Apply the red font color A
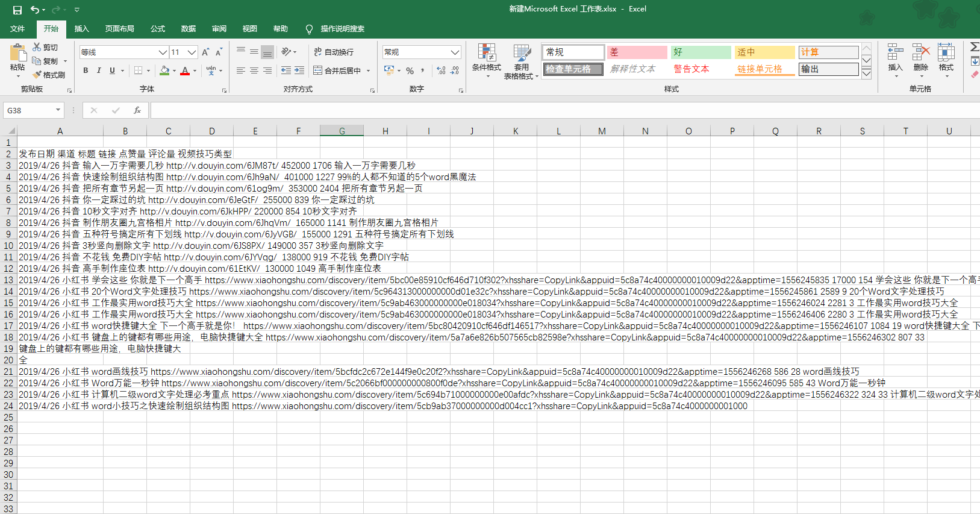This screenshot has width=980, height=514. point(185,71)
